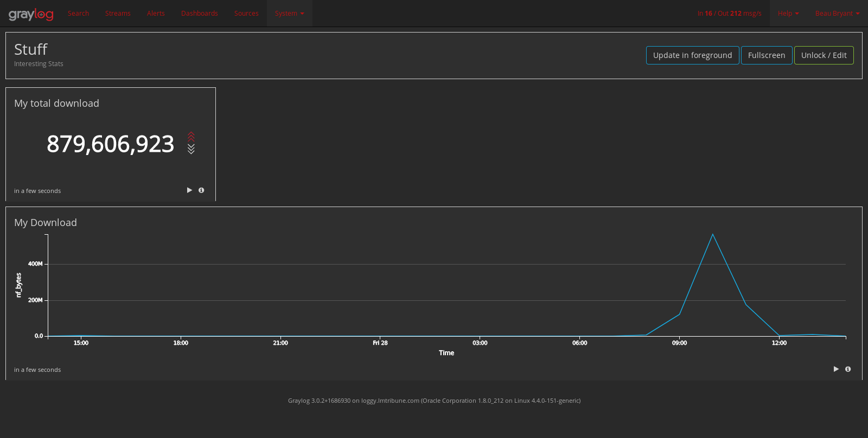
Task: Click the 12:00 time axis label
Action: coord(779,343)
